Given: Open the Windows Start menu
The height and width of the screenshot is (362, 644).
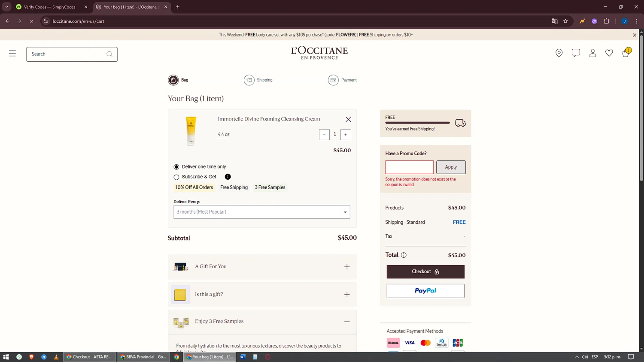Looking at the screenshot, I should (x=6, y=357).
